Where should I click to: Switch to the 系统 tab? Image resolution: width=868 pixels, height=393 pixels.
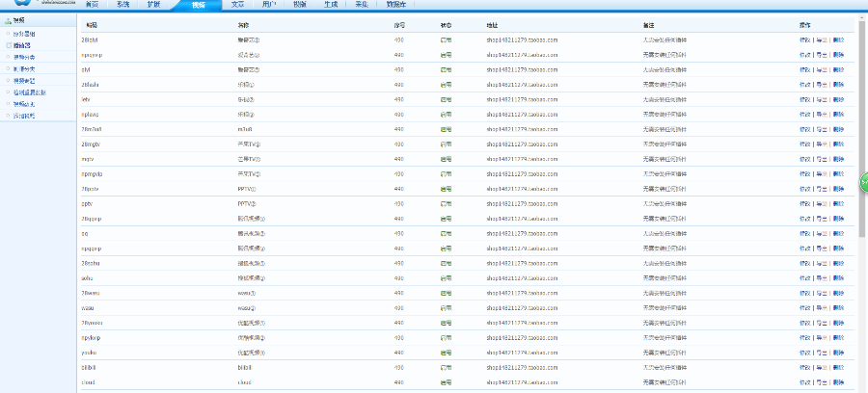pos(122,4)
